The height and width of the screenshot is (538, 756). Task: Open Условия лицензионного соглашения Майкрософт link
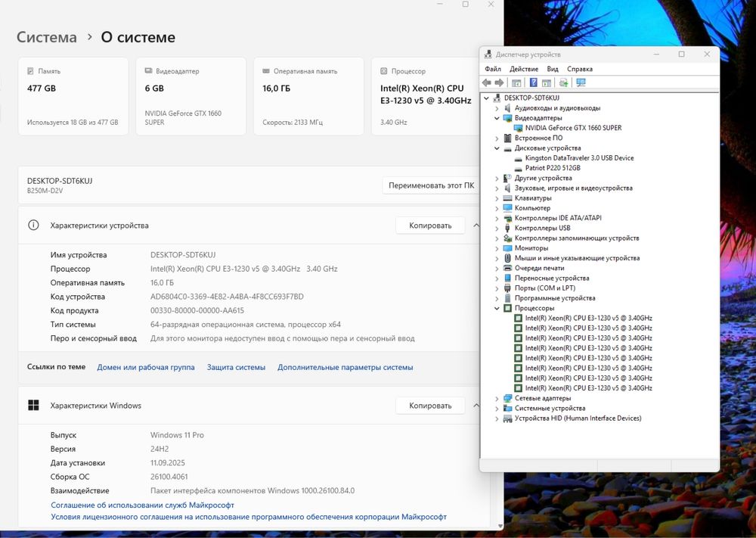pos(249,517)
